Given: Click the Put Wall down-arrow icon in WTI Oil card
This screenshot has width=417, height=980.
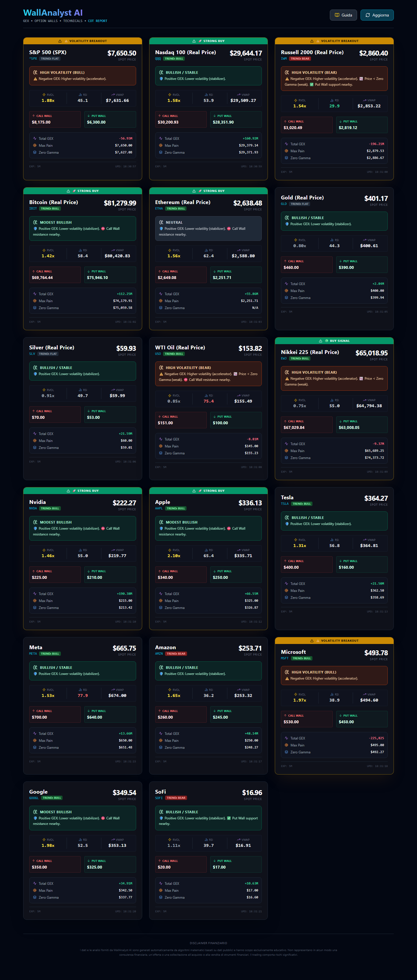Looking at the screenshot, I should (x=215, y=416).
